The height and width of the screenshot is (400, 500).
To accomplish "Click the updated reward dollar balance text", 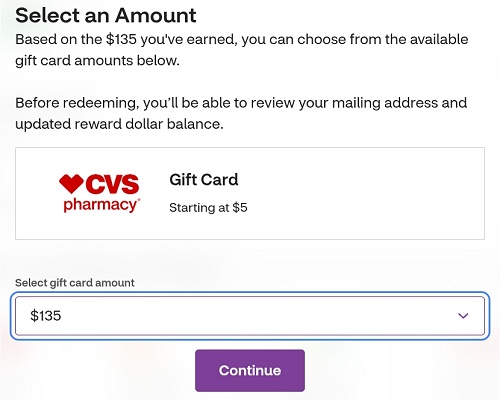I will click(119, 124).
